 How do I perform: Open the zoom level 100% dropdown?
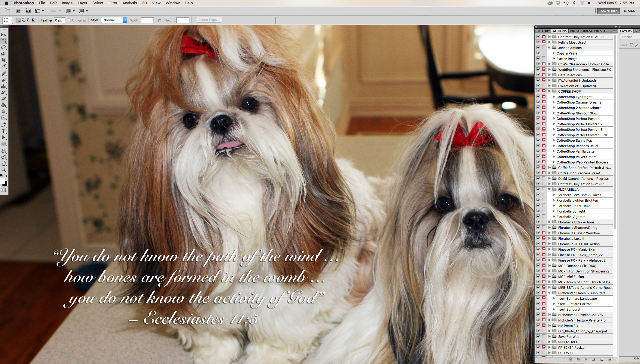pyautogui.click(x=55, y=11)
